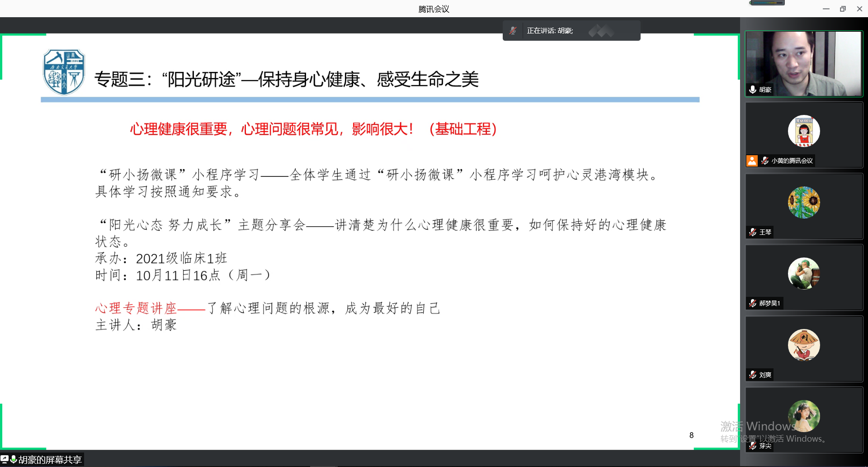Click the green microphone icon beside 胡豪的屏幕共享

tap(13, 459)
